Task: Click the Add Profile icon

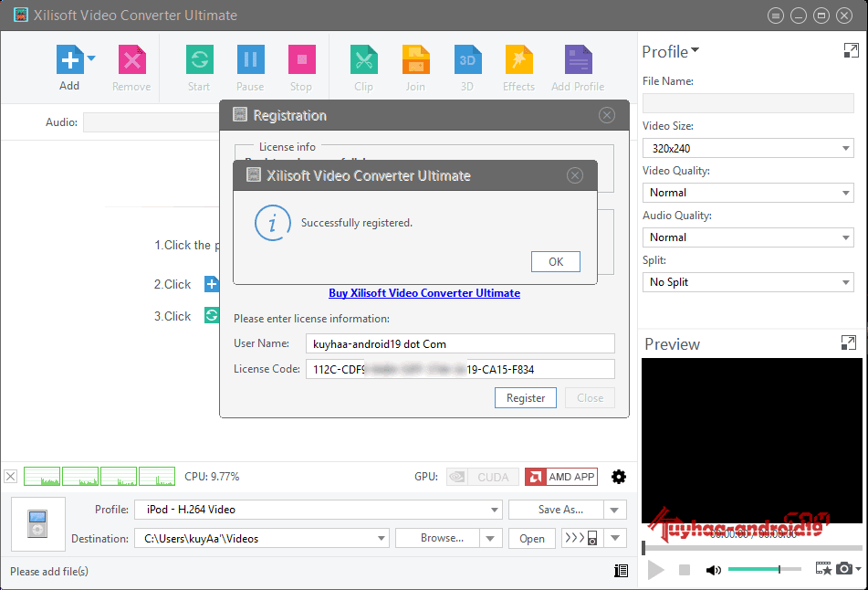Action: tap(578, 59)
